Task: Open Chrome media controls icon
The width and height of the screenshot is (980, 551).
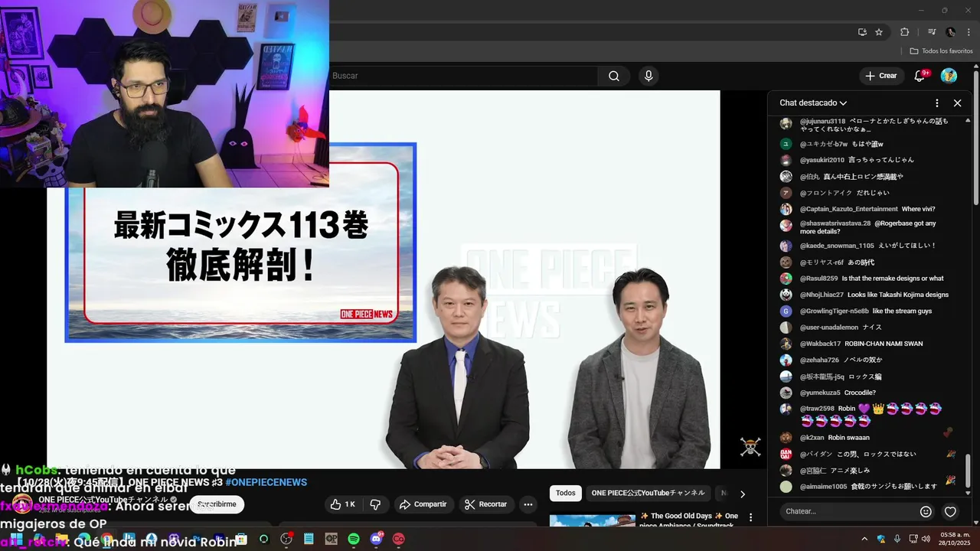Action: (932, 32)
